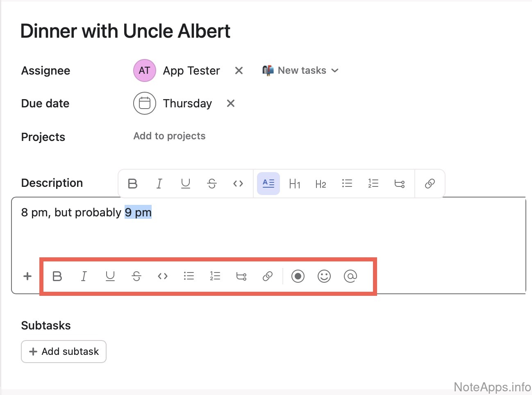This screenshot has width=532, height=395.
Task: Open the New tasks section dropdown
Action: tap(301, 70)
